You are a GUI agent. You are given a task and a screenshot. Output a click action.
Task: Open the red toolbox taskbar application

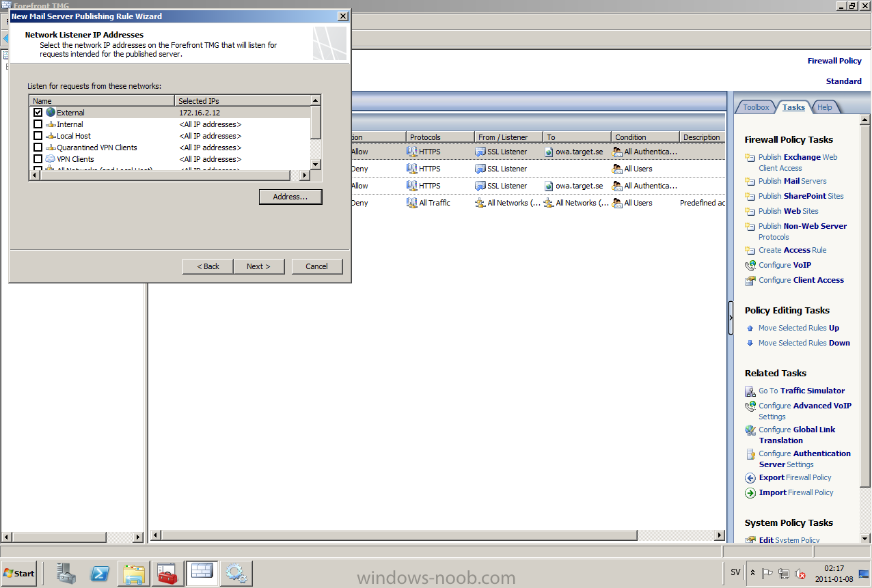(168, 574)
